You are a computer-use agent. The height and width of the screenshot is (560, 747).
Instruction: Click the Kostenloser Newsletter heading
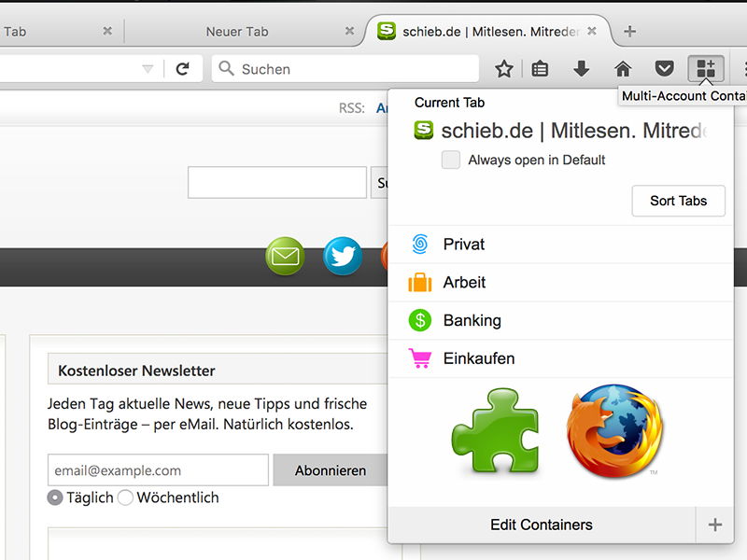(x=136, y=371)
